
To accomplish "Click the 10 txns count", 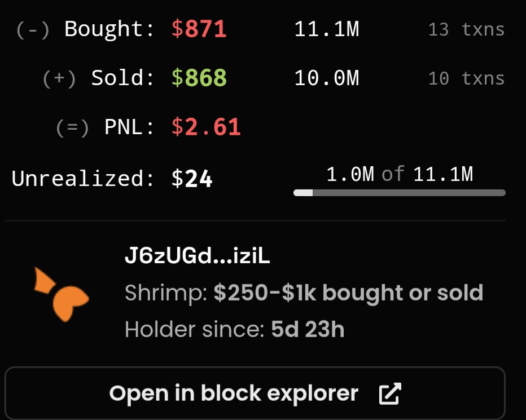I will 467,78.
